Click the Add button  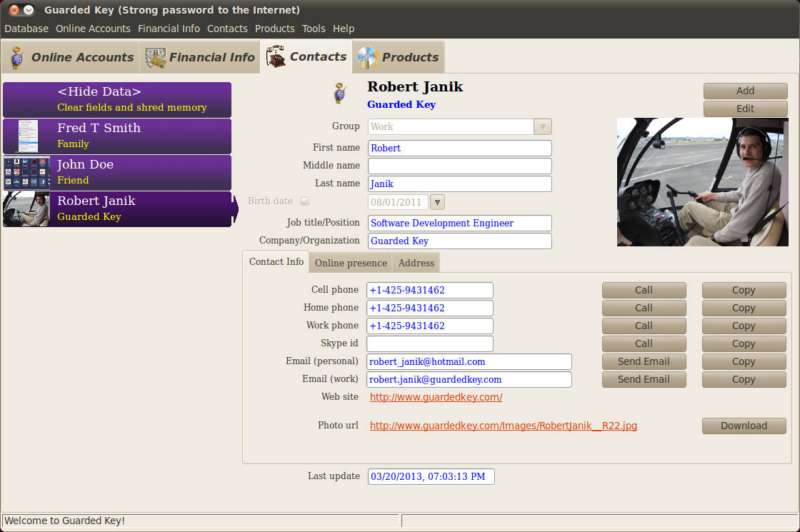point(746,91)
